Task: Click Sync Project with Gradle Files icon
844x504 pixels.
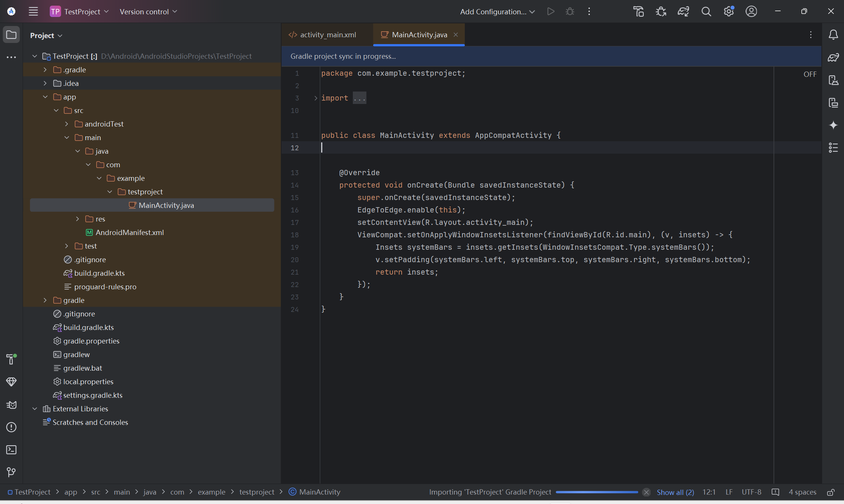Action: [683, 12]
